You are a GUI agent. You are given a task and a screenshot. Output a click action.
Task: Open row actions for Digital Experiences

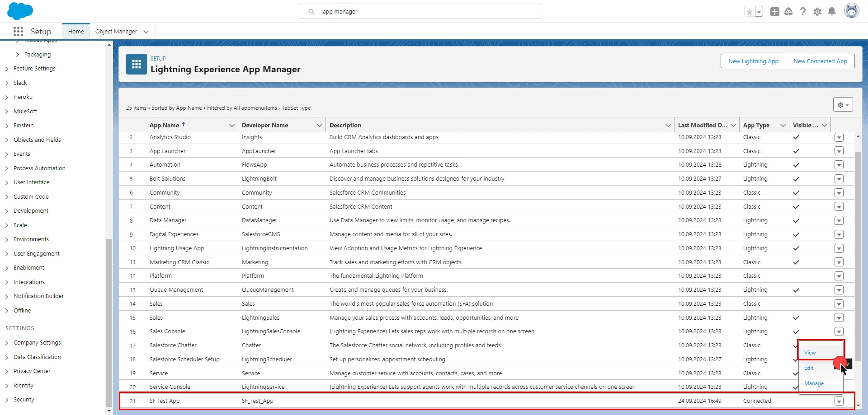(839, 234)
